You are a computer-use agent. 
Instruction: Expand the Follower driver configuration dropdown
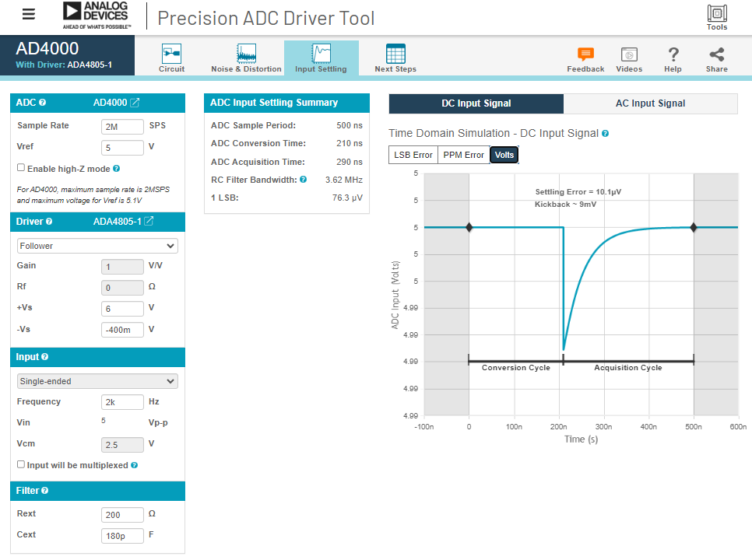(x=97, y=246)
